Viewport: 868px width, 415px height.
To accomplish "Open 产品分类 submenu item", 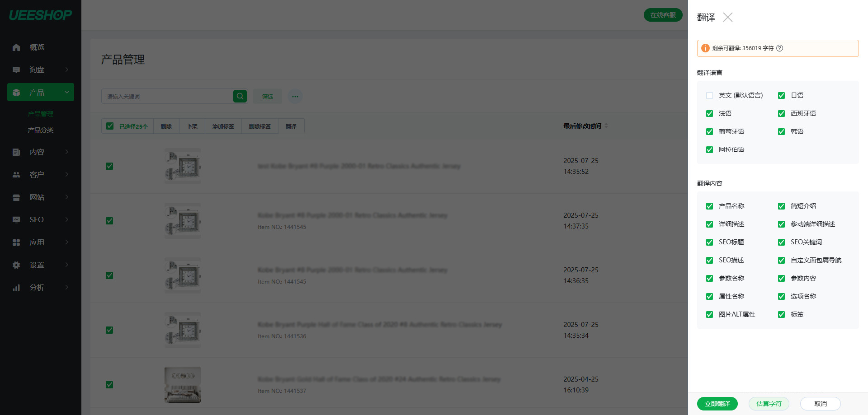I will point(41,130).
